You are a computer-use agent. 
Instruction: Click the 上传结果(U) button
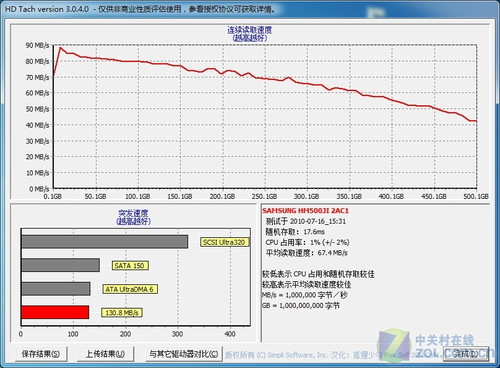tap(105, 354)
